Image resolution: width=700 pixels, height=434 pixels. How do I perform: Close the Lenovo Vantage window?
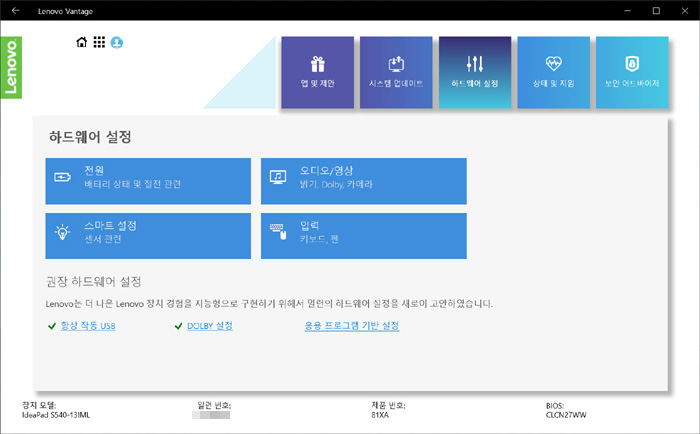click(685, 10)
